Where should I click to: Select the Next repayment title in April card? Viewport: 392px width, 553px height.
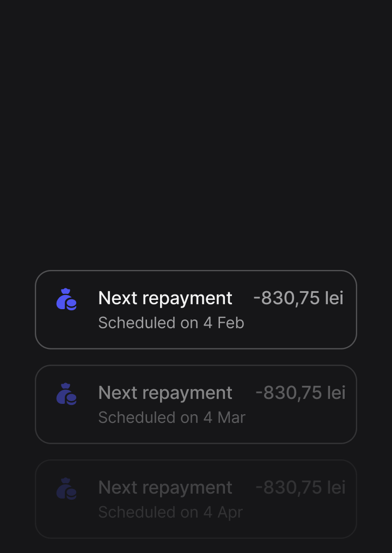[165, 488]
